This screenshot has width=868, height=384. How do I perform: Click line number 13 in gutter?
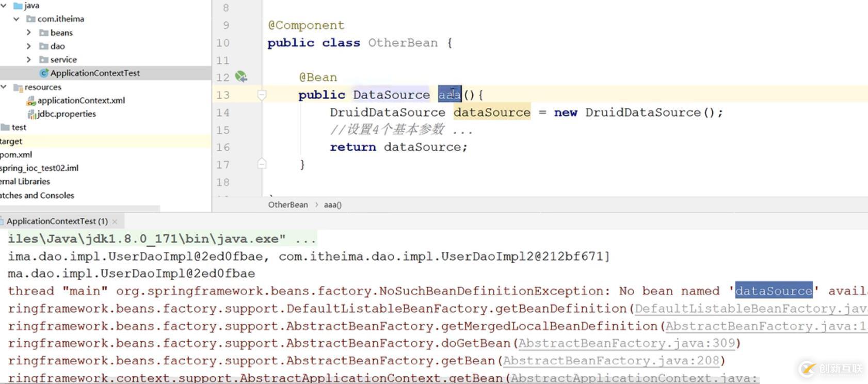coord(223,95)
